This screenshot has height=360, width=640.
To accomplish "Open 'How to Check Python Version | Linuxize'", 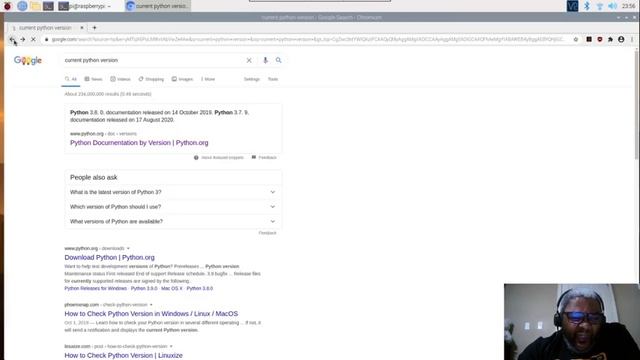I will pos(123,356).
